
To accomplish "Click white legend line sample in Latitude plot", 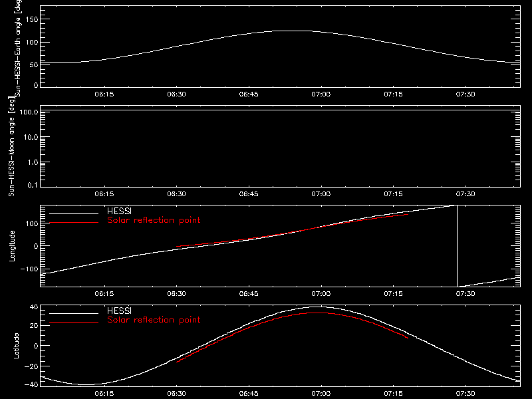I will point(74,313).
